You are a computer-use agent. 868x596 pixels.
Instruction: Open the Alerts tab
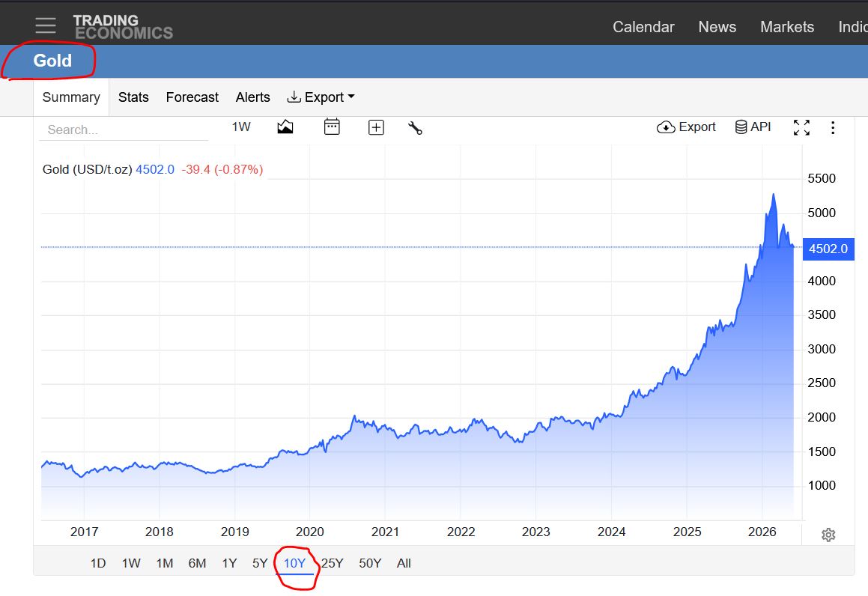coord(252,97)
